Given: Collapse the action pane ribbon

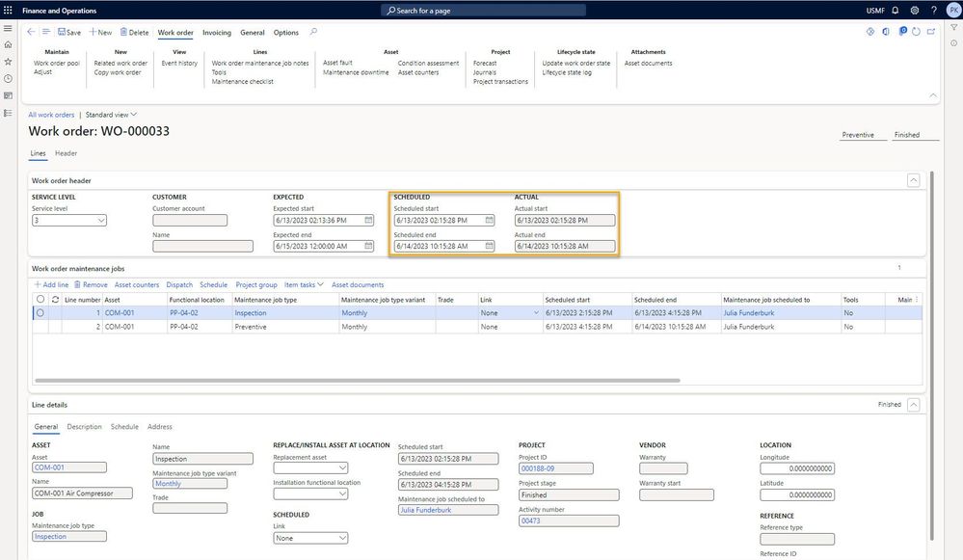Looking at the screenshot, I should tap(933, 95).
